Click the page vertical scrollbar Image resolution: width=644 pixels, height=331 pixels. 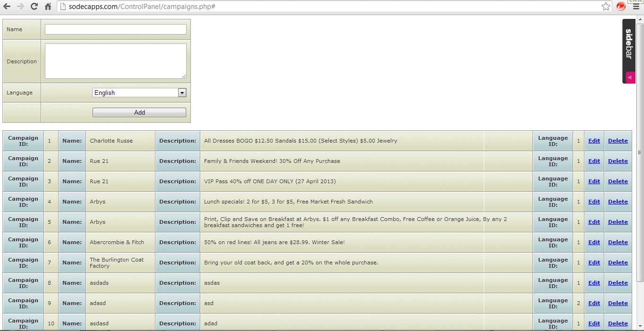640,152
